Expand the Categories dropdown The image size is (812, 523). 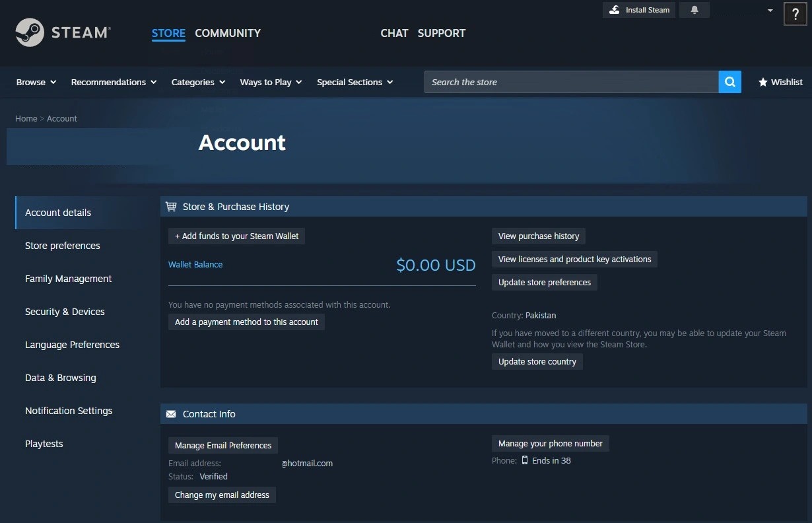(x=198, y=82)
